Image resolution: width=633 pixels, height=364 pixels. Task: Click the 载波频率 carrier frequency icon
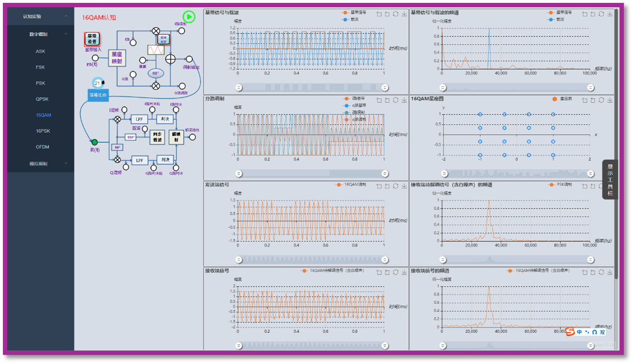[163, 40]
